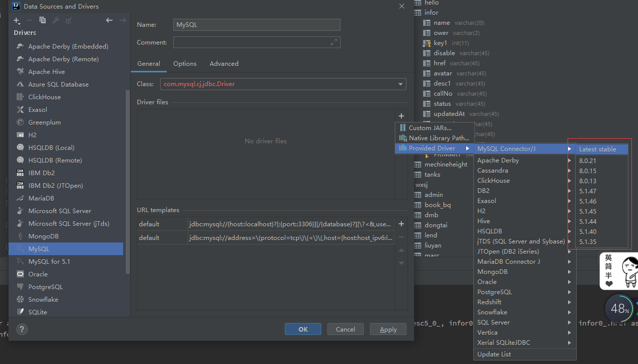Expand the Redshift submenu arrow
The height and width of the screenshot is (364, 638).
pos(570,302)
